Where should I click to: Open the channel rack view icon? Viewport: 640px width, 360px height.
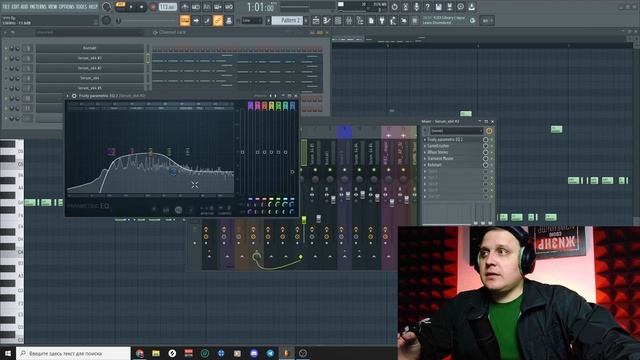click(338, 20)
